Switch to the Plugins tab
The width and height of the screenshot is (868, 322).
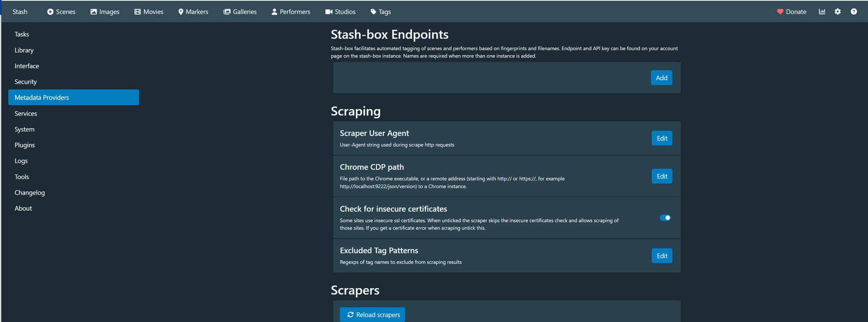(x=74, y=145)
